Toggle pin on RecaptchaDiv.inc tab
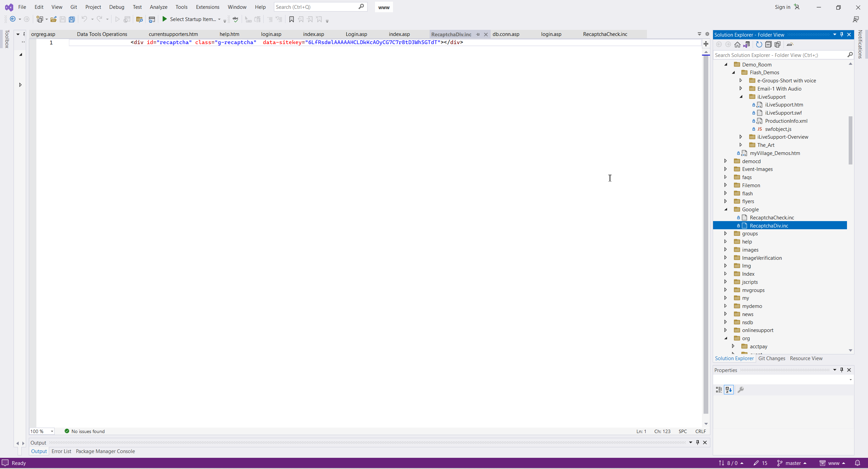 click(x=478, y=34)
